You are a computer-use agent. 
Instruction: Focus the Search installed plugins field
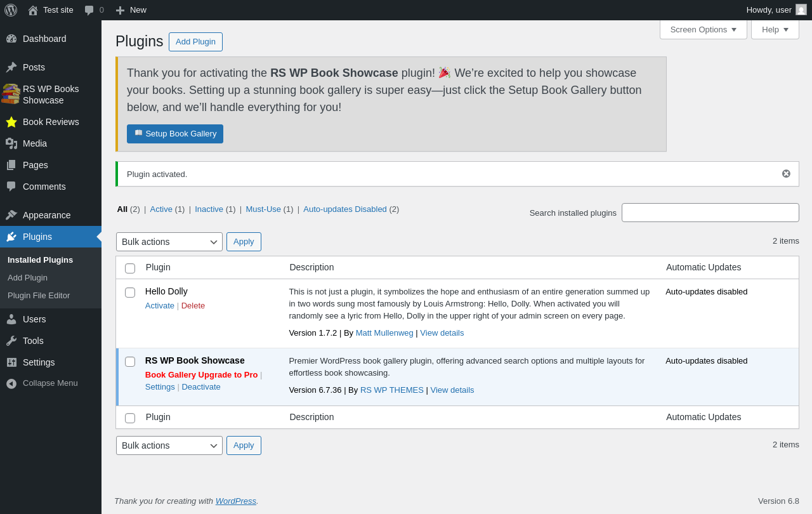click(x=710, y=213)
